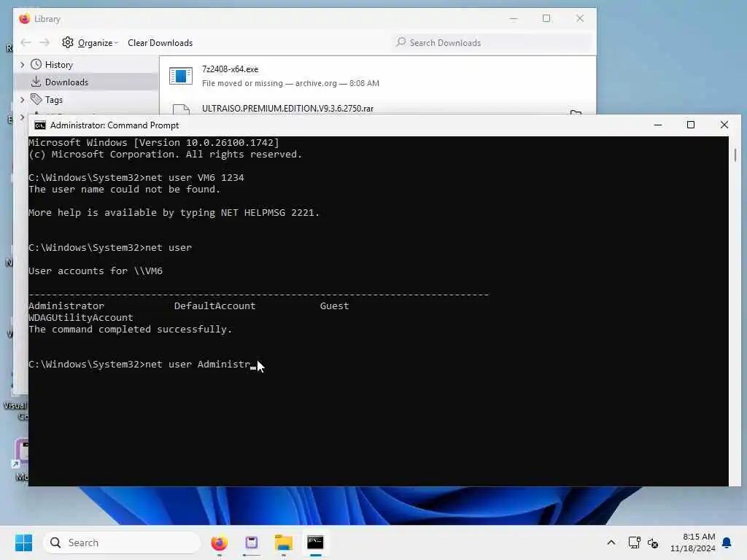The width and height of the screenshot is (747, 560).
Task: Open the notifications bell icon
Action: (727, 542)
